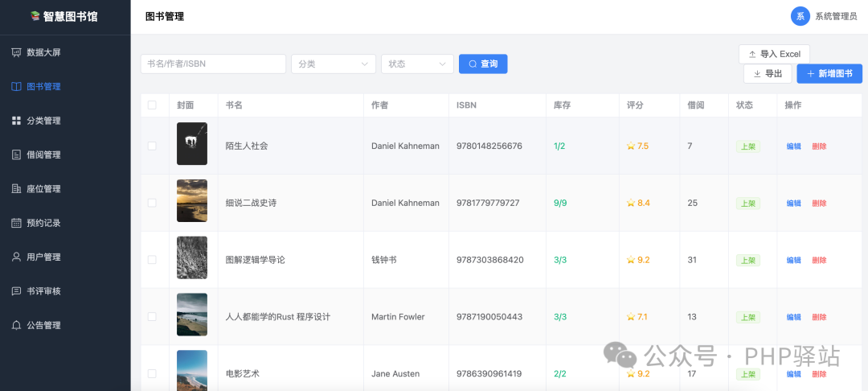Open 数据大屏 in the sidebar
Viewport: 868px width, 391px height.
click(65, 52)
